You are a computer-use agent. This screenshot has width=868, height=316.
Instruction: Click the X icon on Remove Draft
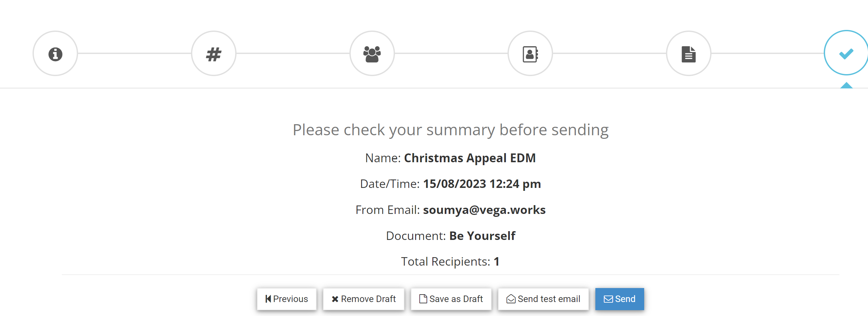(x=335, y=299)
